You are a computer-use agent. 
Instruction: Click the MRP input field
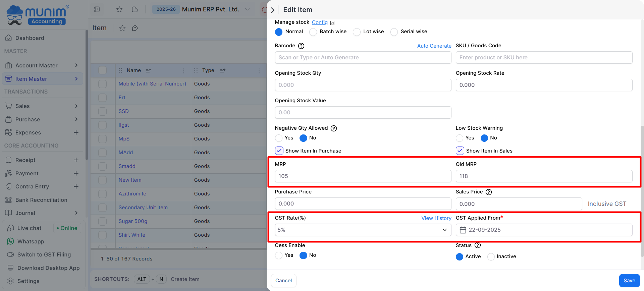point(363,176)
